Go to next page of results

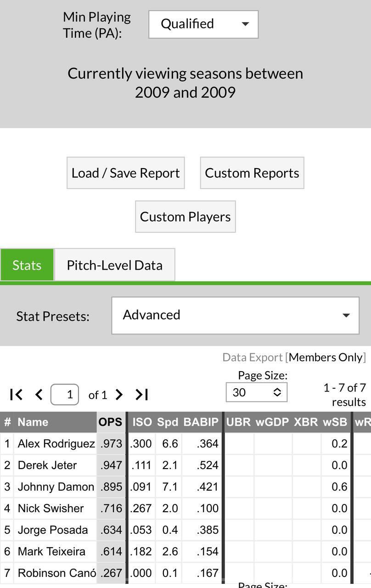(119, 395)
